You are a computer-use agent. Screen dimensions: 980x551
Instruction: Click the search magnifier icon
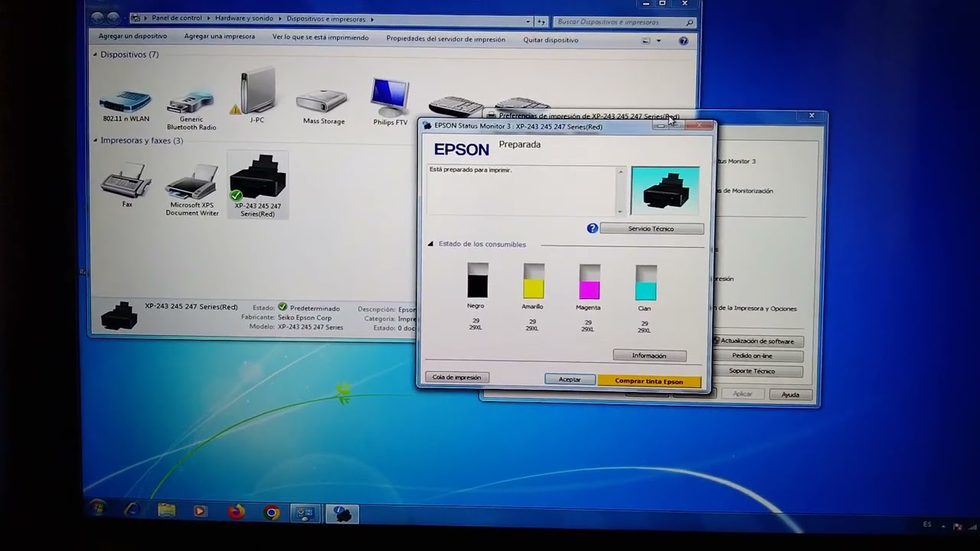pyautogui.click(x=690, y=22)
